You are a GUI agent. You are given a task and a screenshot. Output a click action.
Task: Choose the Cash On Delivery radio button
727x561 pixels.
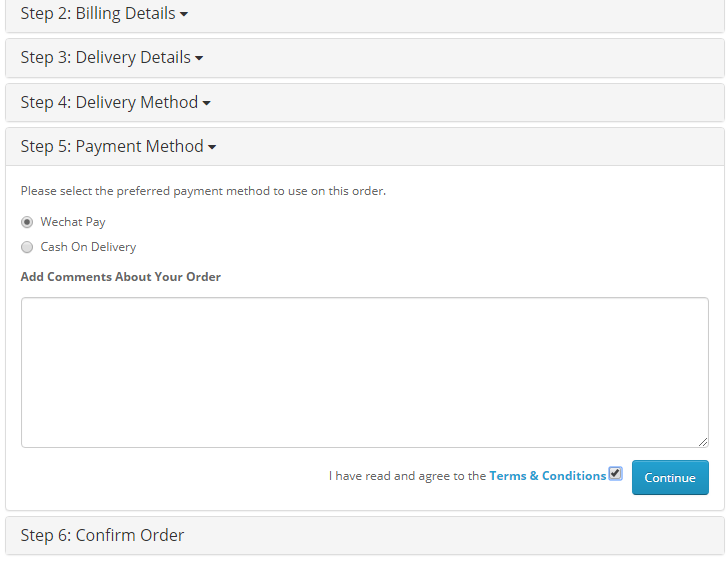pyautogui.click(x=27, y=247)
